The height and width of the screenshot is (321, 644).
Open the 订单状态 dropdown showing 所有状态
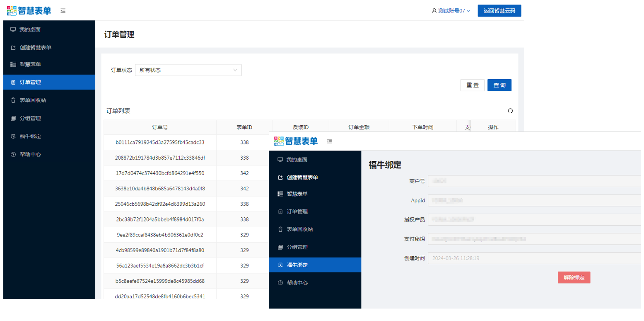click(188, 70)
